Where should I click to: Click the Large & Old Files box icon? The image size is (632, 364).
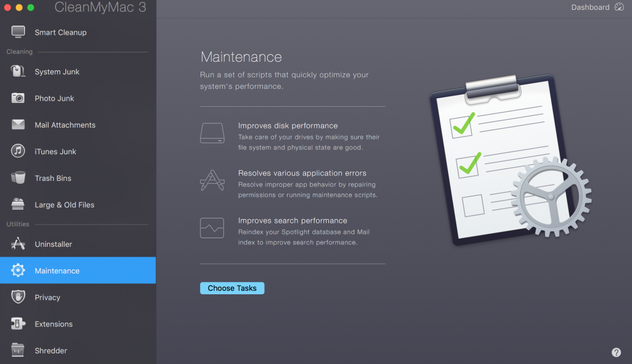pyautogui.click(x=18, y=204)
